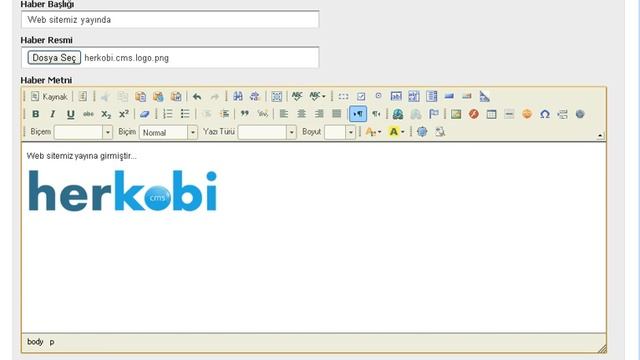Click the remove format eraser icon
This screenshot has width=640, height=360.
tap(144, 114)
